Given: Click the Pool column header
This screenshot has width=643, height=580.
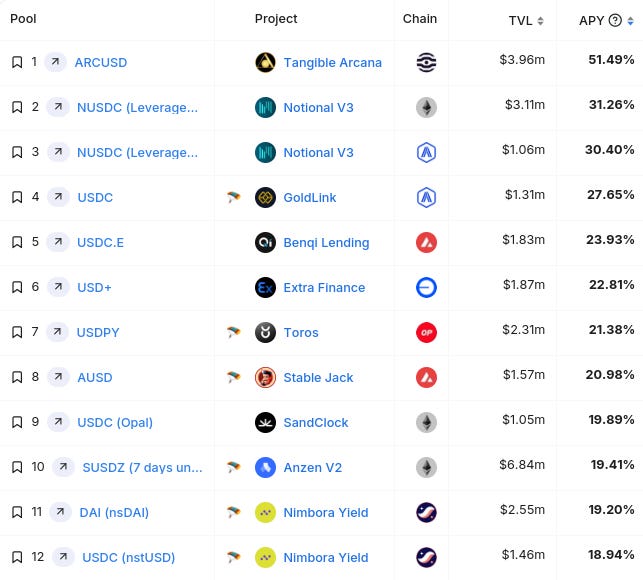Looking at the screenshot, I should [23, 18].
